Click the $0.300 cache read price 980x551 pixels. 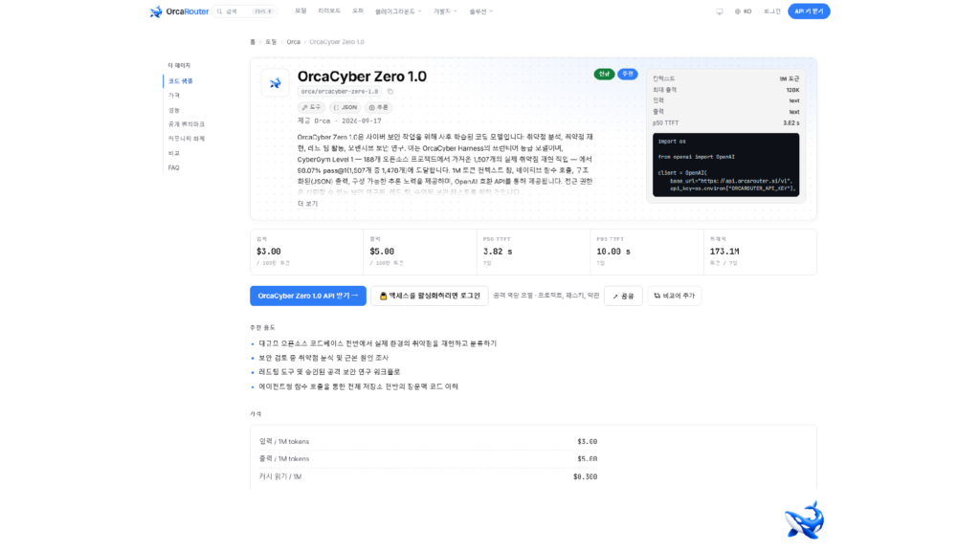[x=585, y=476]
